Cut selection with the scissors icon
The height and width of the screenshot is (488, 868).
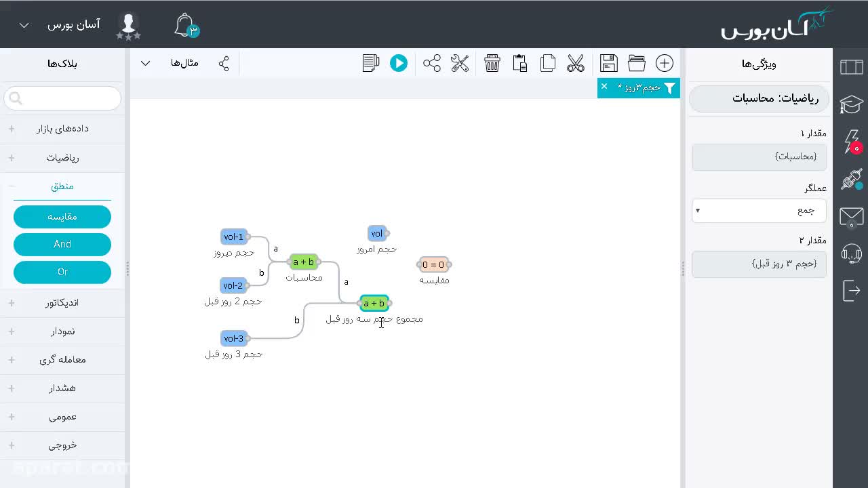[576, 63]
